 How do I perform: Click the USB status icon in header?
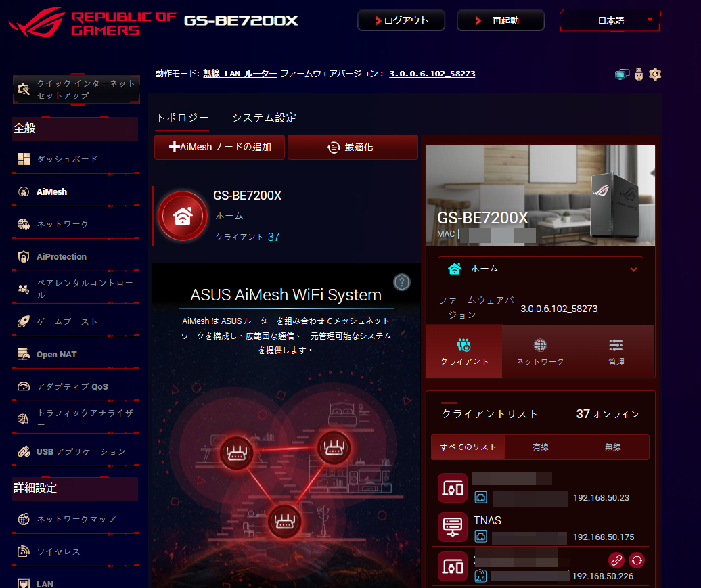click(x=639, y=74)
